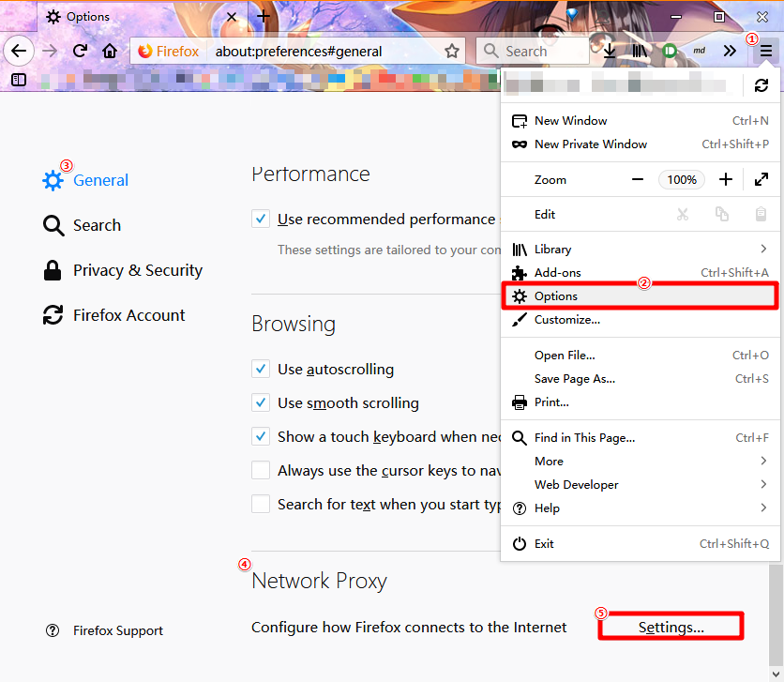Click the Firefox identity label in address bar
Viewport: 784px width, 682px height.
169,51
